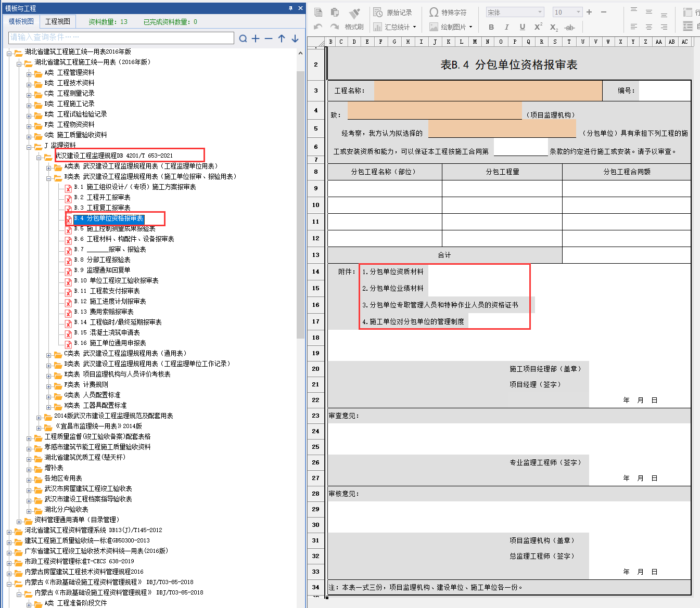
Task: Click the scroll-up arrow of the template tree scrollbar
Action: coord(300,53)
